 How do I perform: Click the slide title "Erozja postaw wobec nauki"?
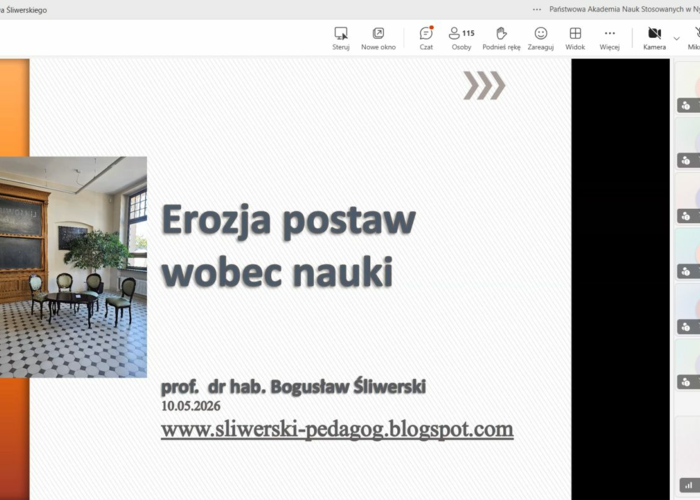288,246
